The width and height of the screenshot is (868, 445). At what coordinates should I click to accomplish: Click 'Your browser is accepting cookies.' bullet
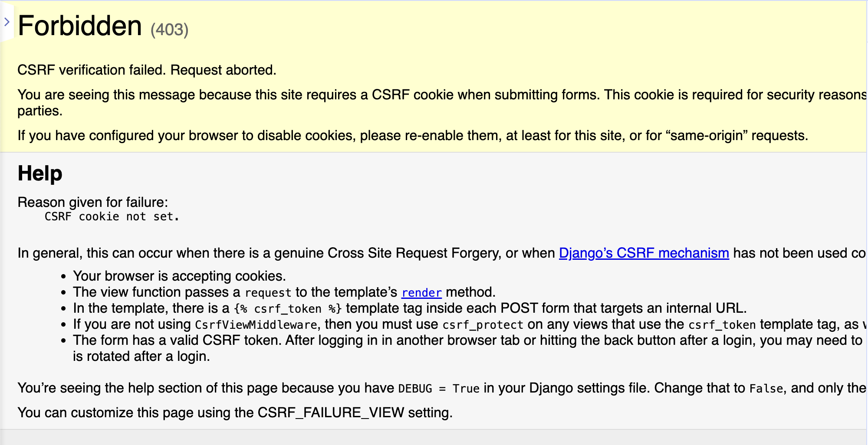click(179, 276)
